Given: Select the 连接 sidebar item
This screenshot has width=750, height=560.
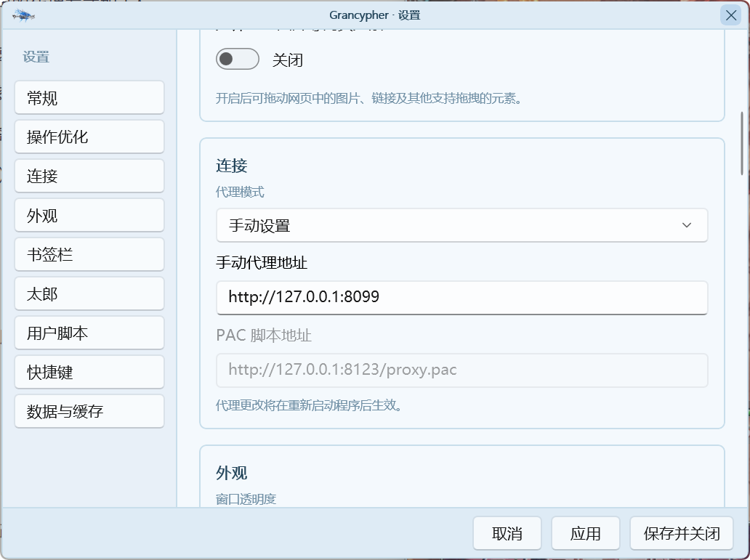Looking at the screenshot, I should pos(89,176).
